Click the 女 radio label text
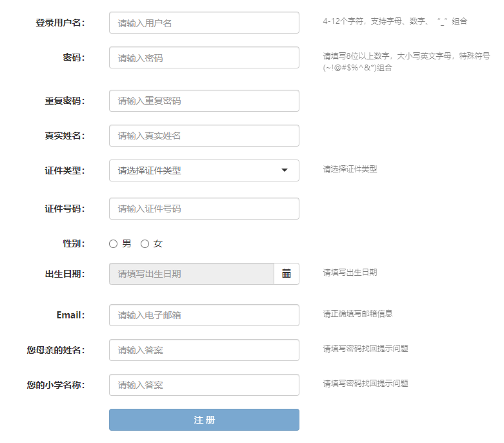Screen dimensions: 504x443 pos(158,243)
